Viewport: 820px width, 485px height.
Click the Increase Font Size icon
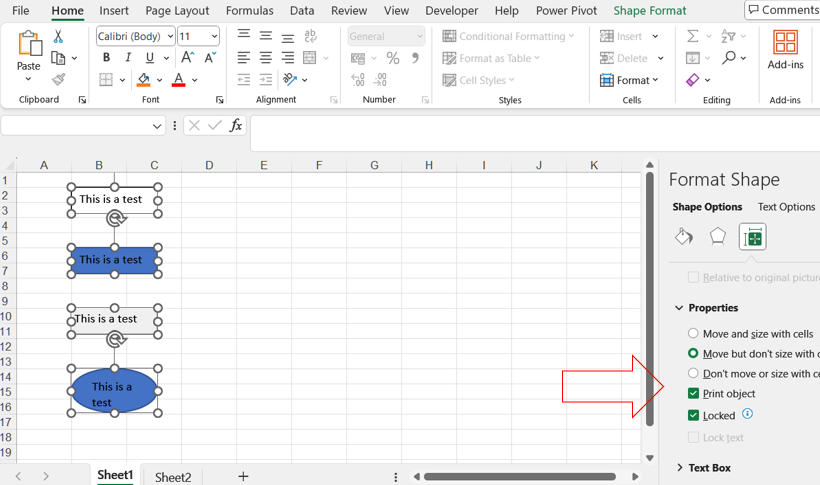click(187, 58)
